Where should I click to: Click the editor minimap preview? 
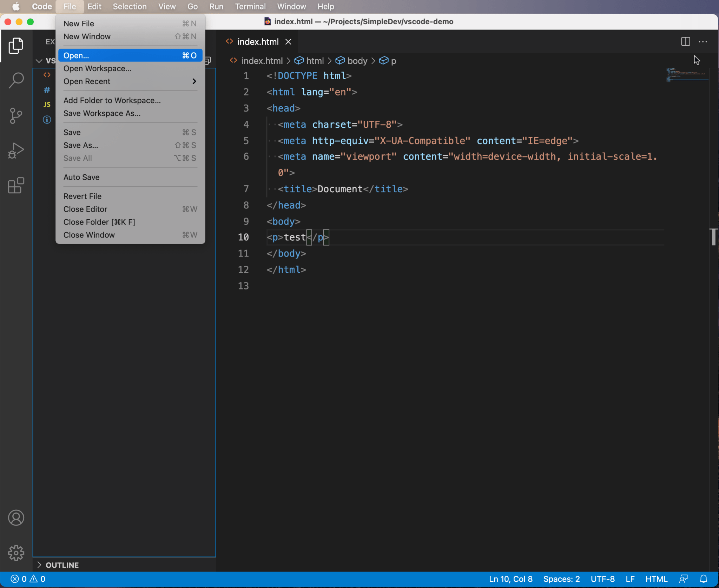click(x=687, y=75)
